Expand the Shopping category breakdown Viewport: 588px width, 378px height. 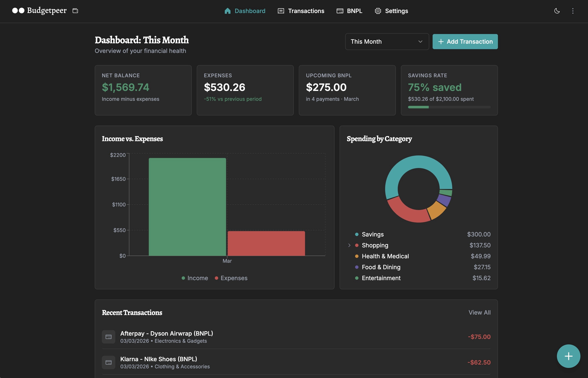pyautogui.click(x=349, y=245)
